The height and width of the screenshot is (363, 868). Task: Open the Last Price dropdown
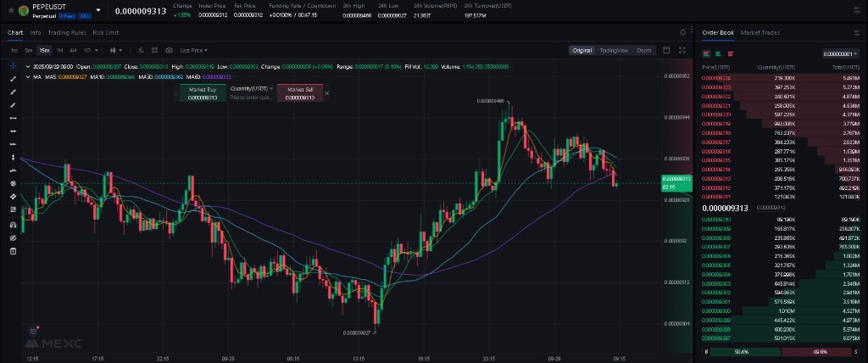(x=194, y=51)
